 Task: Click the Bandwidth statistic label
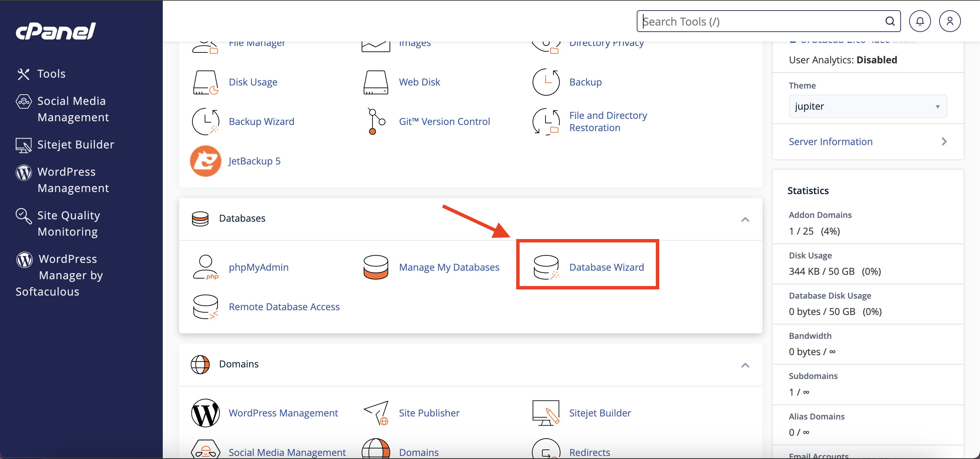[x=810, y=336]
